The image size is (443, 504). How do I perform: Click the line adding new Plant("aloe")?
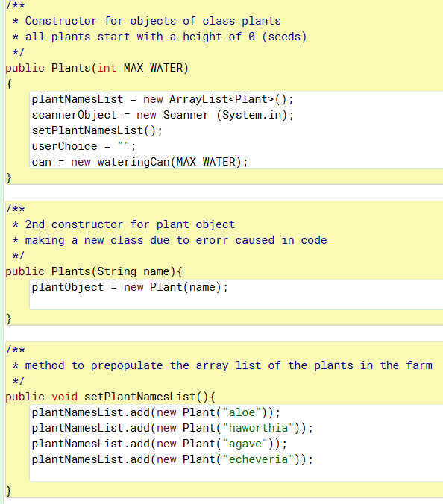pos(156,412)
